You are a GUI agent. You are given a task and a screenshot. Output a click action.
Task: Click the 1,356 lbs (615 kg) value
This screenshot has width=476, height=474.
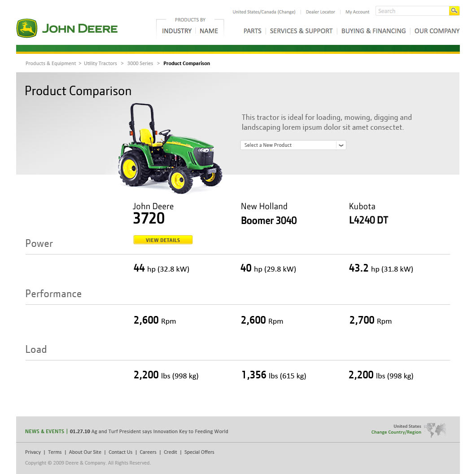coord(274,375)
